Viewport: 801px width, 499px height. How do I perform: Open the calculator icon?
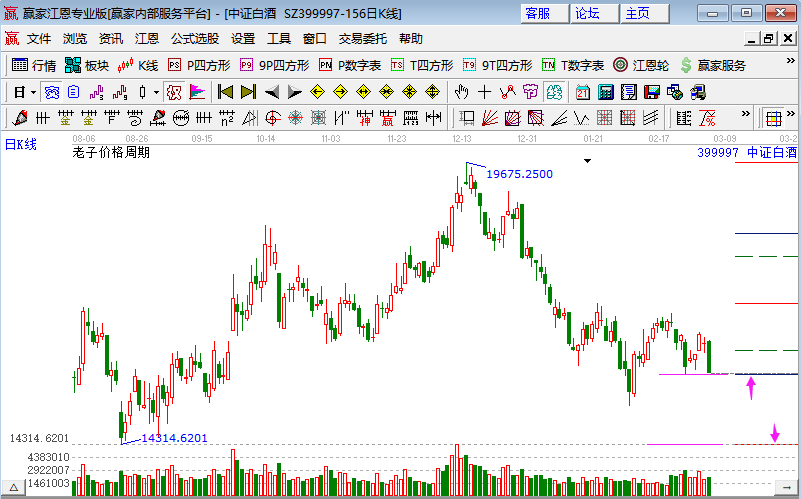coord(605,92)
